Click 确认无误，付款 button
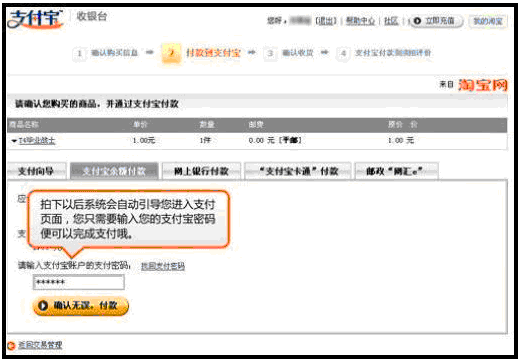 (x=80, y=306)
